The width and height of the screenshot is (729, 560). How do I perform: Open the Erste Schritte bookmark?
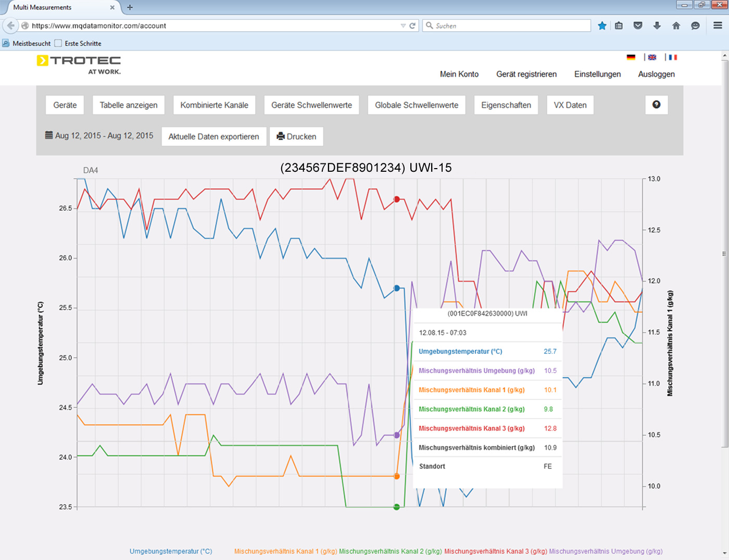(x=78, y=43)
